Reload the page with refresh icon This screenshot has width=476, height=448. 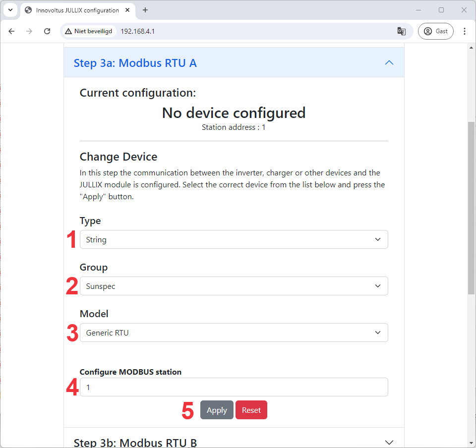pyautogui.click(x=47, y=31)
